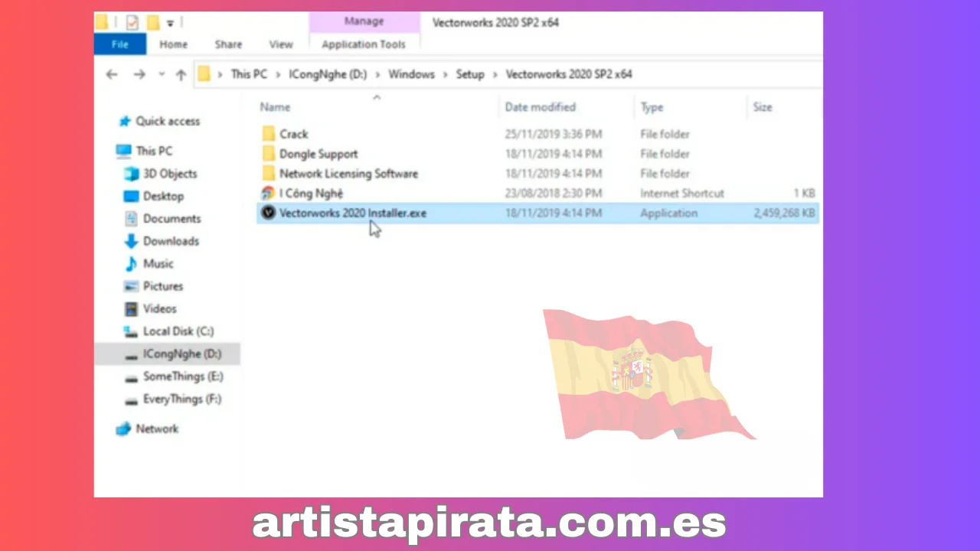Screen dimensions: 980x551
Task: Sort files by the Name column header
Action: (275, 107)
